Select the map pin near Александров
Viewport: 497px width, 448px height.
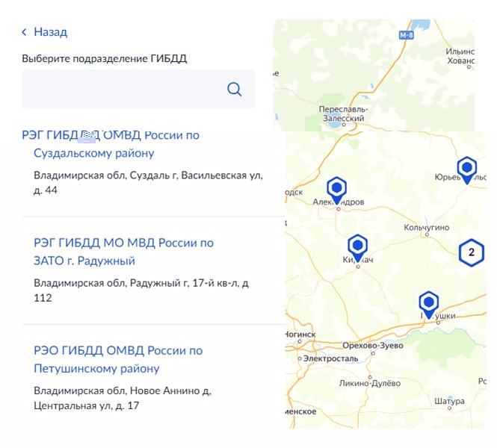336,190
